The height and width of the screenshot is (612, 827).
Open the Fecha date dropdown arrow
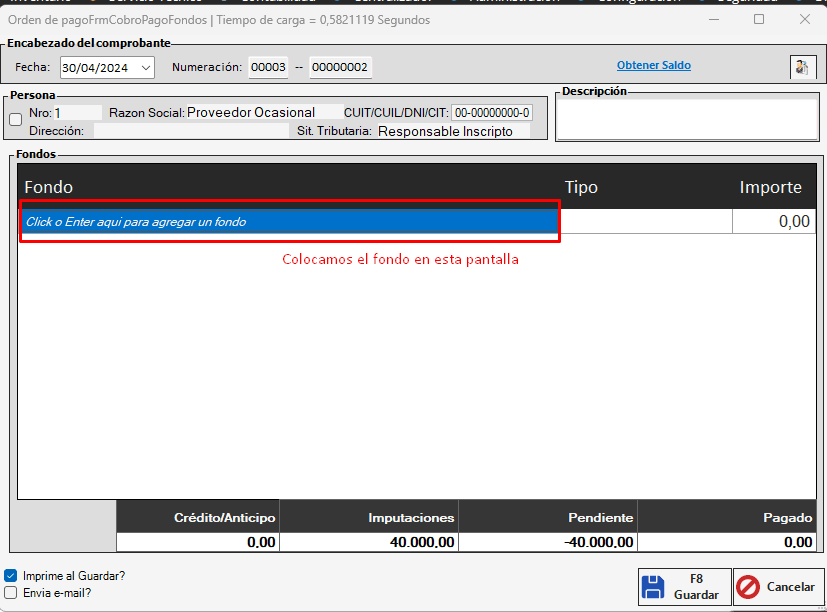click(146, 68)
